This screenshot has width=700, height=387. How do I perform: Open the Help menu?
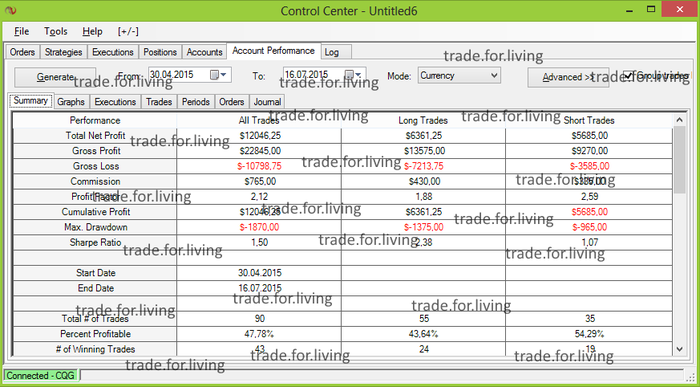[x=92, y=31]
